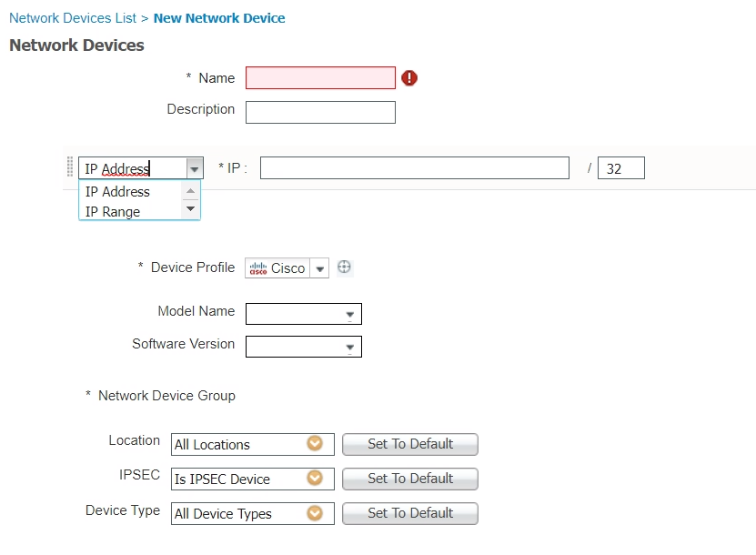Select IP Range from the list
The width and height of the screenshot is (756, 555).
(x=113, y=212)
